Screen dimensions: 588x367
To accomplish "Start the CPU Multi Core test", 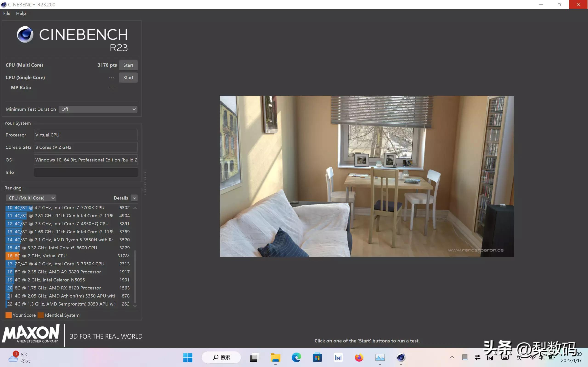I will click(128, 65).
